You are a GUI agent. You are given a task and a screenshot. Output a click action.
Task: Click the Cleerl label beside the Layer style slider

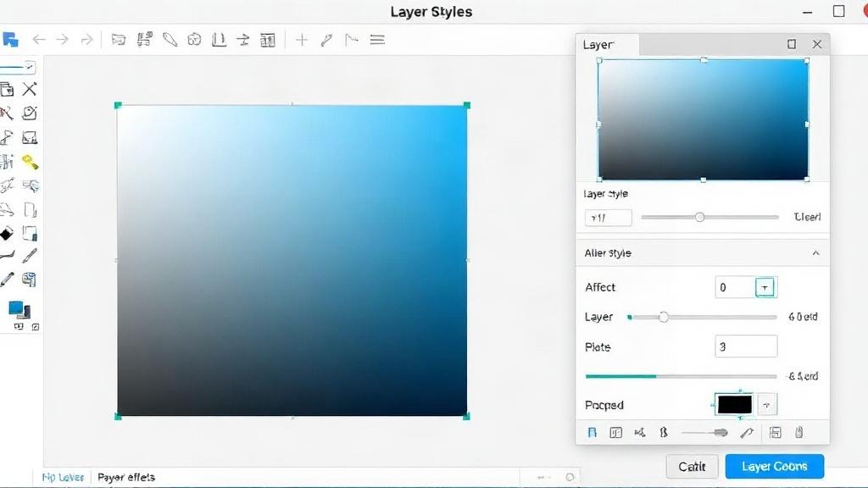pyautogui.click(x=807, y=217)
